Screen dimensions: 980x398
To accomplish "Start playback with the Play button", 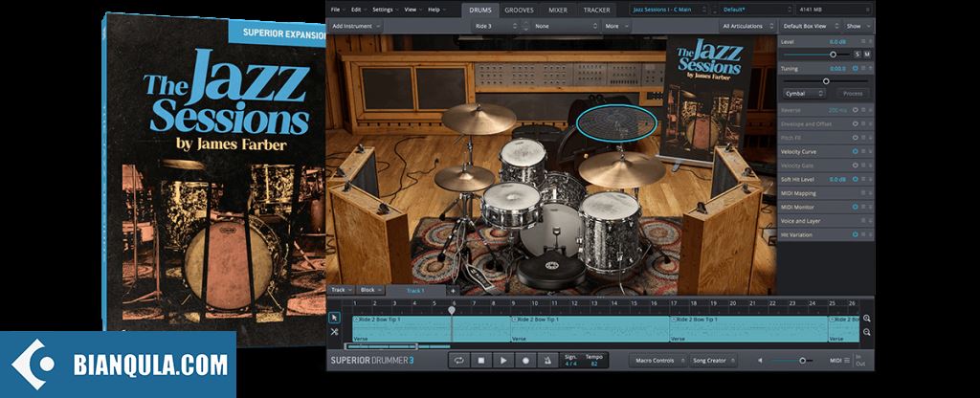I will click(x=503, y=361).
